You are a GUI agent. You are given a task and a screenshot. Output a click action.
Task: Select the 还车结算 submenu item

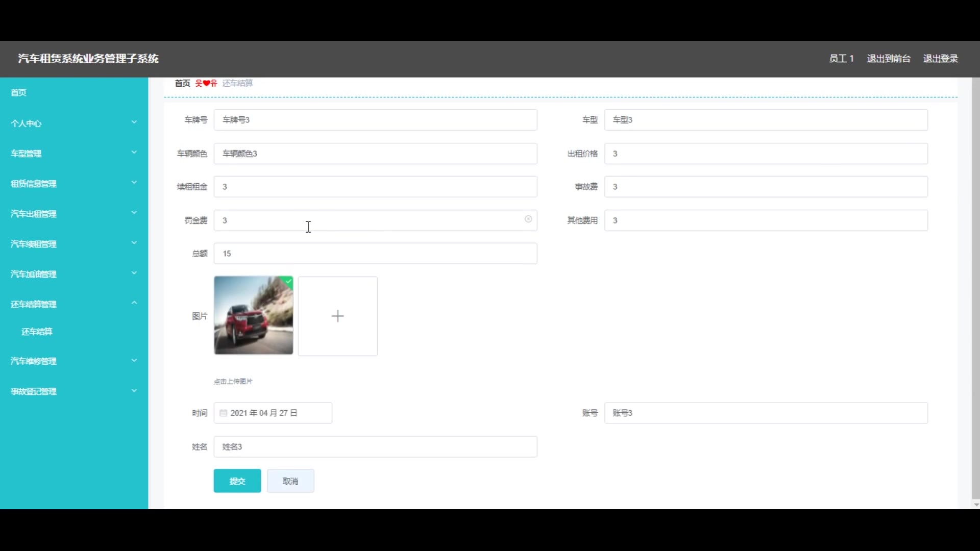(x=37, y=332)
